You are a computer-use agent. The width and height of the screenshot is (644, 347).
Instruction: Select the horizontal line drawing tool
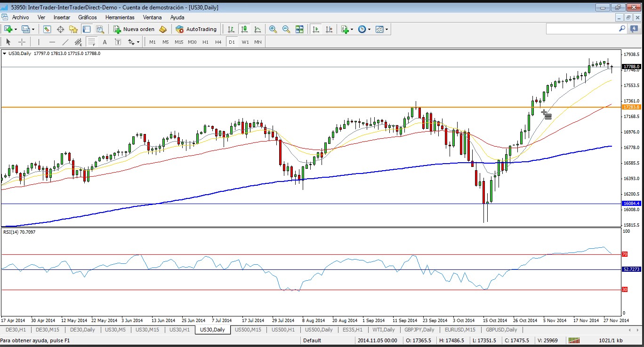tap(52, 42)
